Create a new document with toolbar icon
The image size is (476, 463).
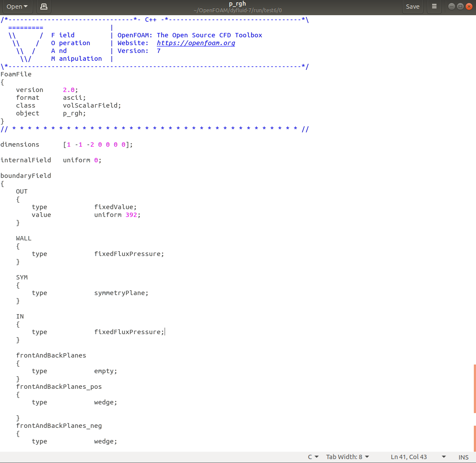(x=43, y=7)
